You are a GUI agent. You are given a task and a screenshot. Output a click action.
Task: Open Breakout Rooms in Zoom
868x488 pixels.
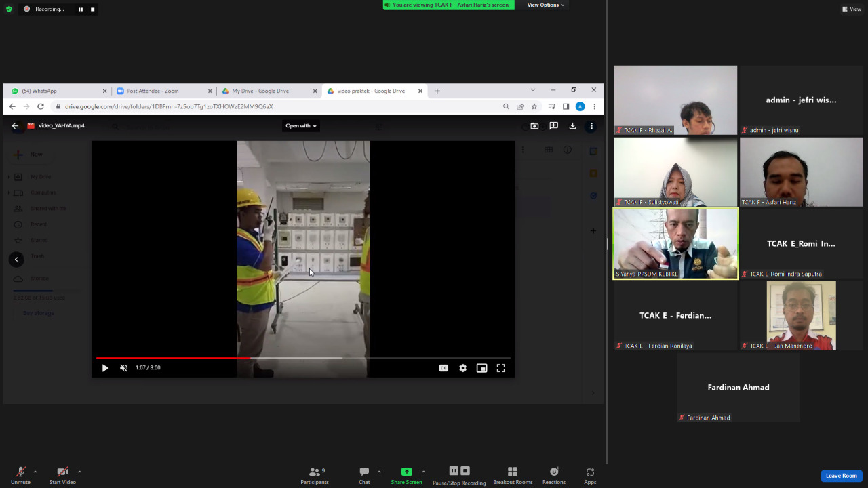[x=513, y=475]
